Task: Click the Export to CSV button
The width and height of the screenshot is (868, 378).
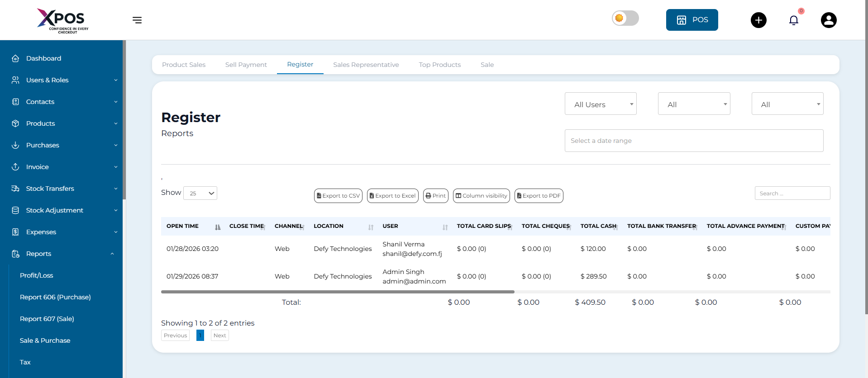Action: (338, 196)
